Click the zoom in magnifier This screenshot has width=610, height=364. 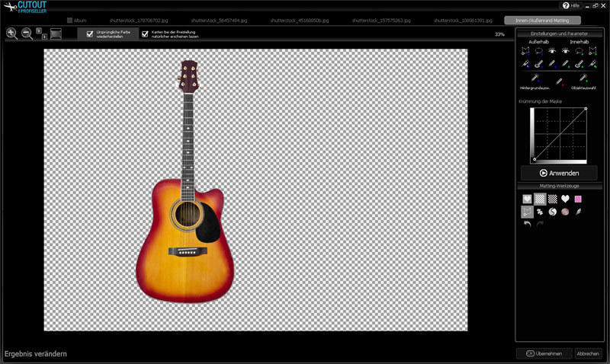point(11,34)
